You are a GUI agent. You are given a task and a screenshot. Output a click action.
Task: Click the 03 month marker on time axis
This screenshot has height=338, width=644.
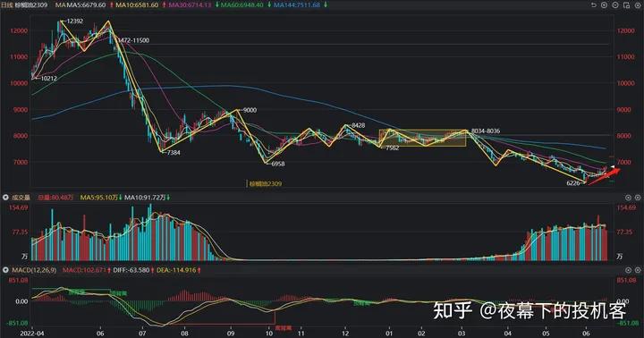click(x=462, y=333)
